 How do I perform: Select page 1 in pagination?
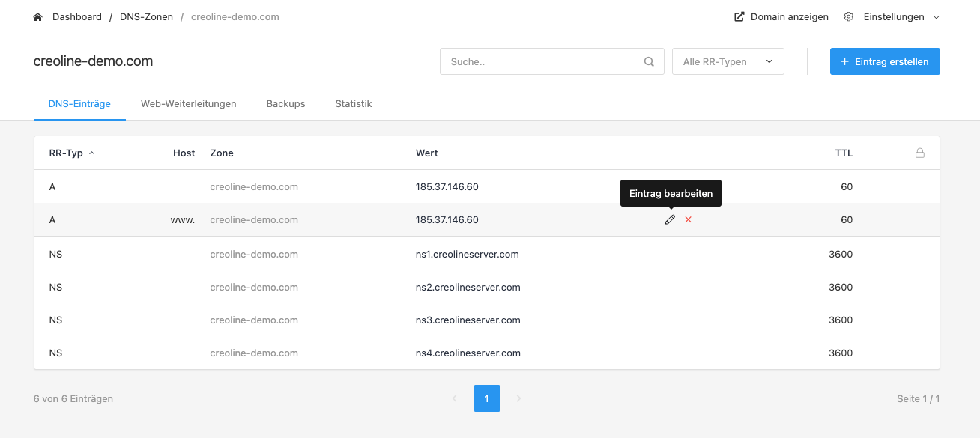(x=487, y=398)
